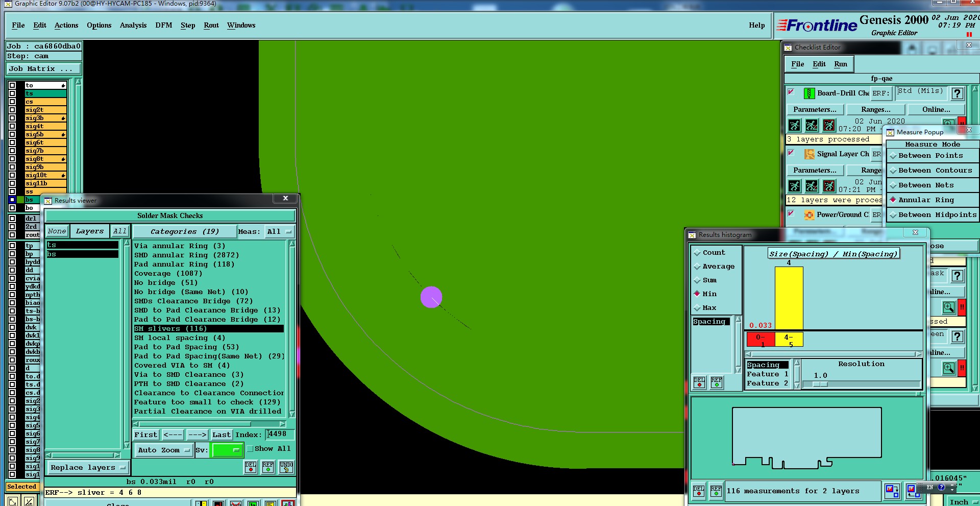The height and width of the screenshot is (506, 980).
Task: Click first run icon under Signal Layer Checks
Action: (795, 186)
